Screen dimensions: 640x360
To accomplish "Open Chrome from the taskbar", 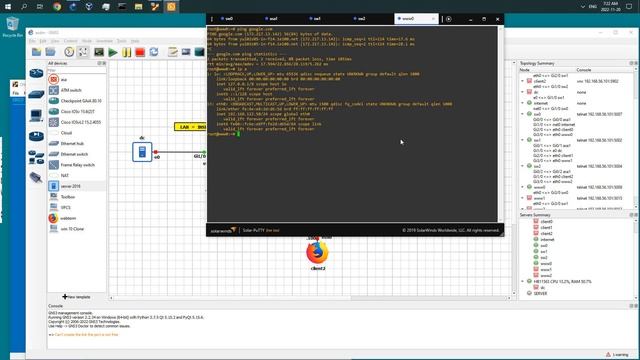I will (57, 7).
